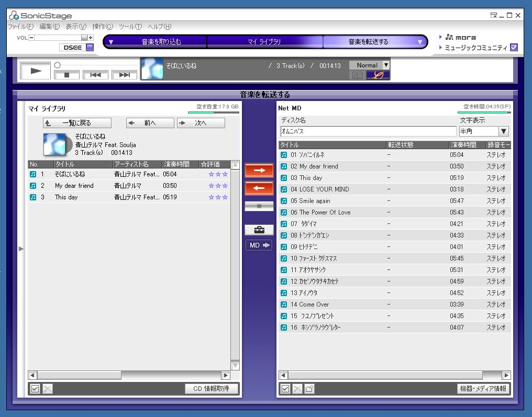Click the SonicStage logo icon

14,15
